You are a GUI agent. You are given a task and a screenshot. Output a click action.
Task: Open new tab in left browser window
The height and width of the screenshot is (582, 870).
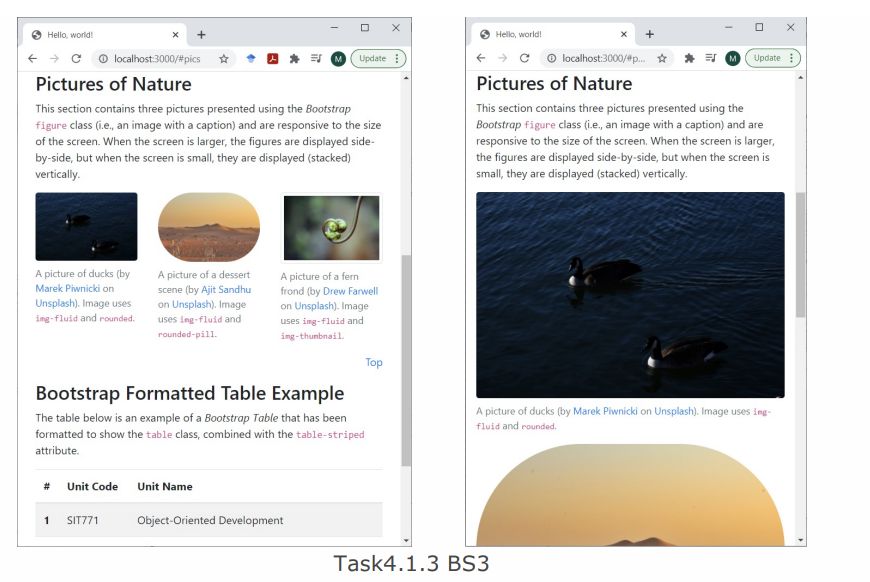click(201, 35)
